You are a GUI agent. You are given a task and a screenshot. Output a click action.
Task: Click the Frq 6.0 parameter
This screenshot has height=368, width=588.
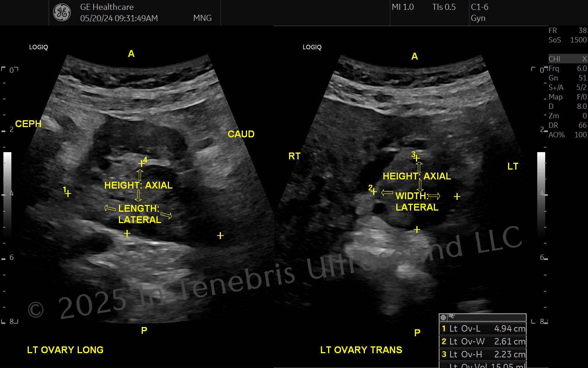pyautogui.click(x=568, y=68)
